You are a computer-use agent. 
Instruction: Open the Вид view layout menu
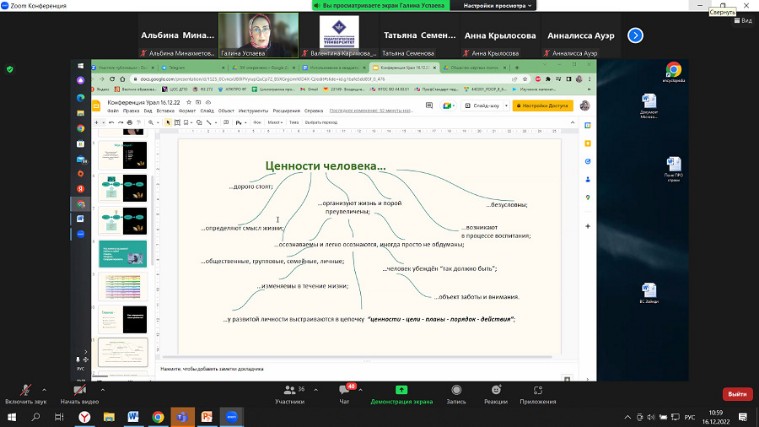click(x=741, y=20)
